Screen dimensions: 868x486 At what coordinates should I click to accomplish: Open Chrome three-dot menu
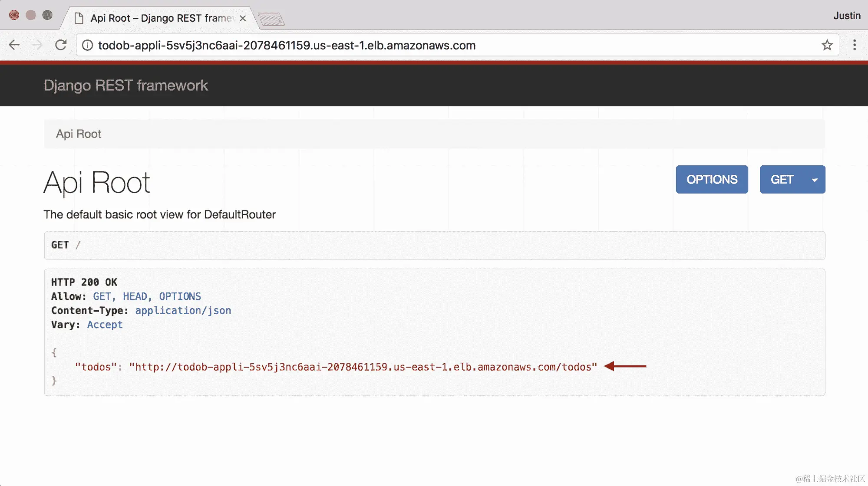854,45
